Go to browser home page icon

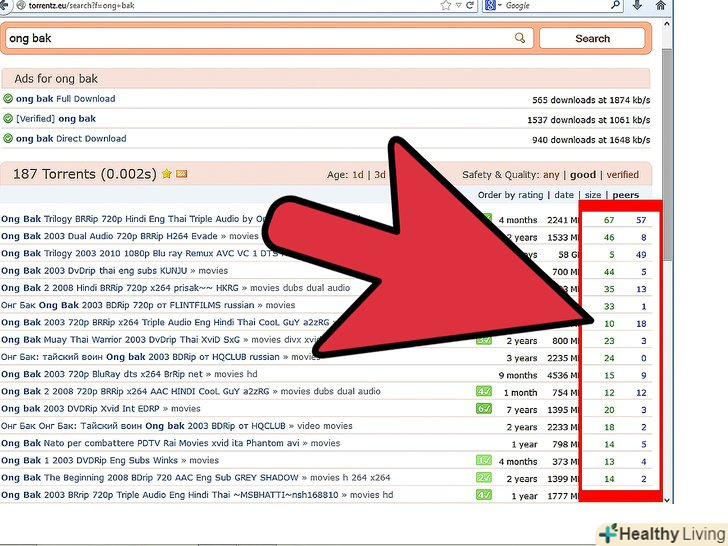[x=661, y=5]
